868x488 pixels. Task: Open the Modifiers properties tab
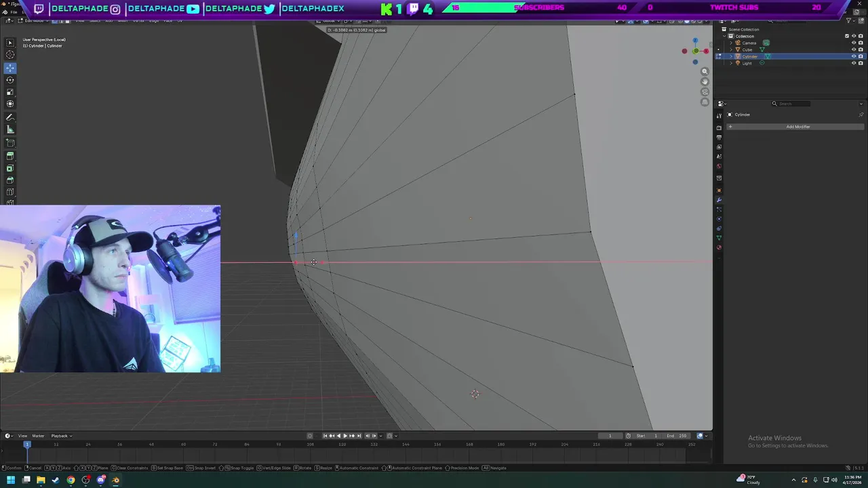point(719,200)
